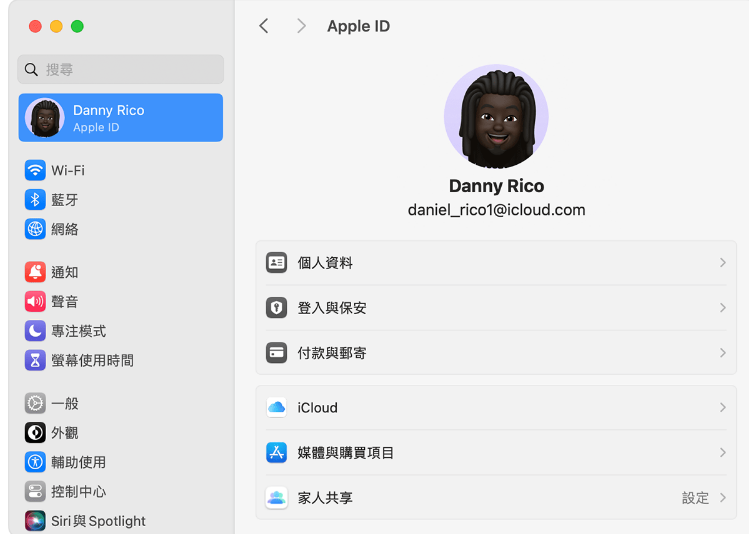This screenshot has width=749, height=534.
Task: Expand the iCloud row chevron
Action: (723, 407)
